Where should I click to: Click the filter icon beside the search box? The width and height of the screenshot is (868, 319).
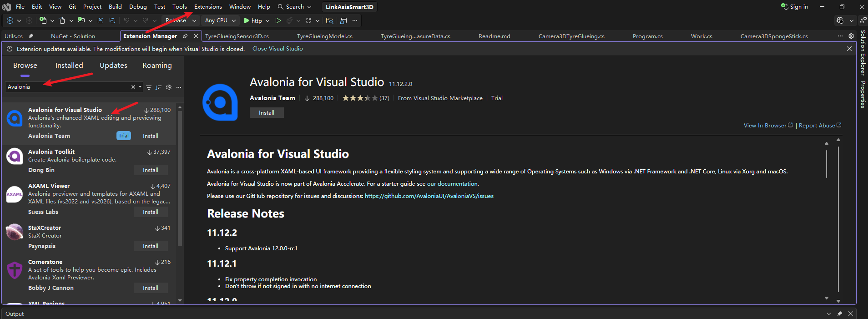(148, 87)
